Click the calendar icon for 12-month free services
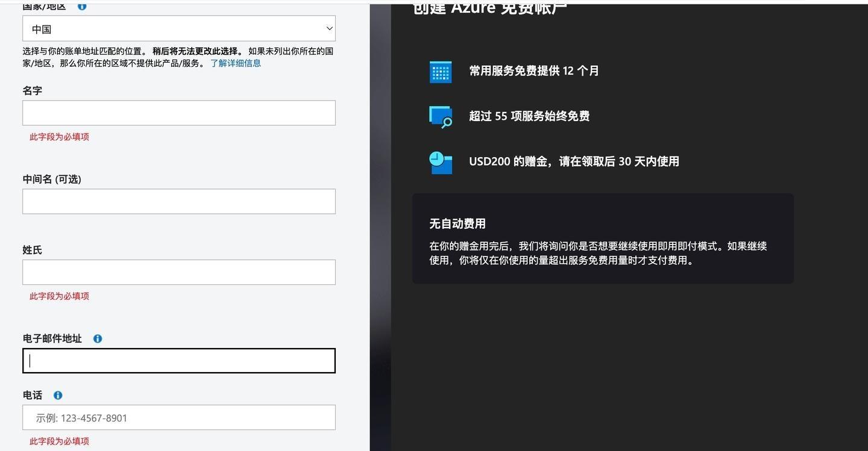The width and height of the screenshot is (868, 451). 441,72
